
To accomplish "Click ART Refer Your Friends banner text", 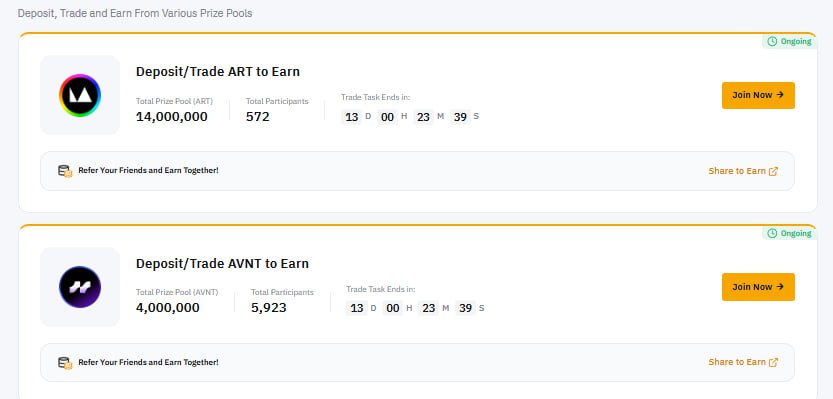I will click(x=148, y=171).
